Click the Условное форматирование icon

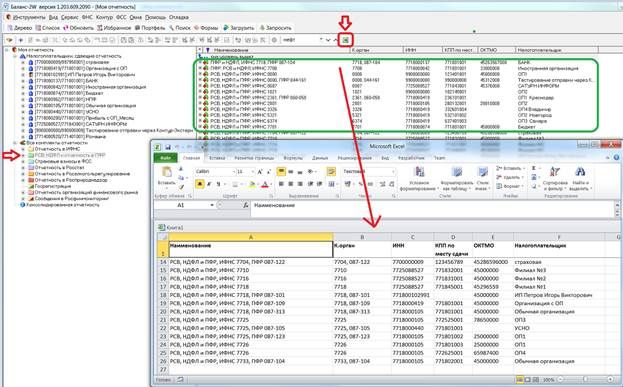tap(419, 172)
